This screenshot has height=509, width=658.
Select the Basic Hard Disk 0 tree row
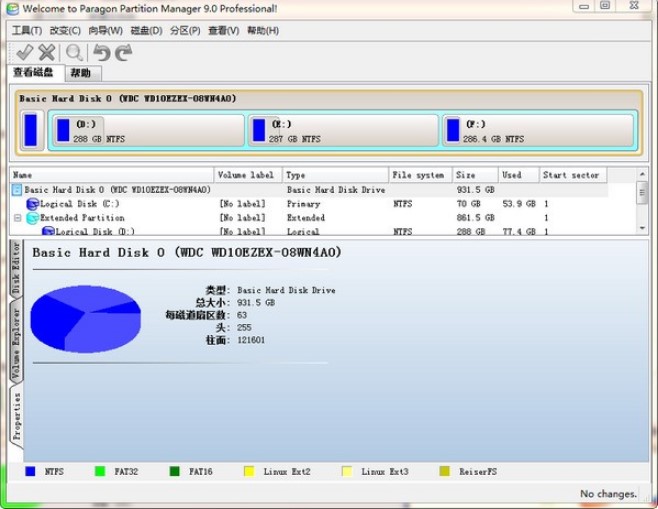pos(309,190)
